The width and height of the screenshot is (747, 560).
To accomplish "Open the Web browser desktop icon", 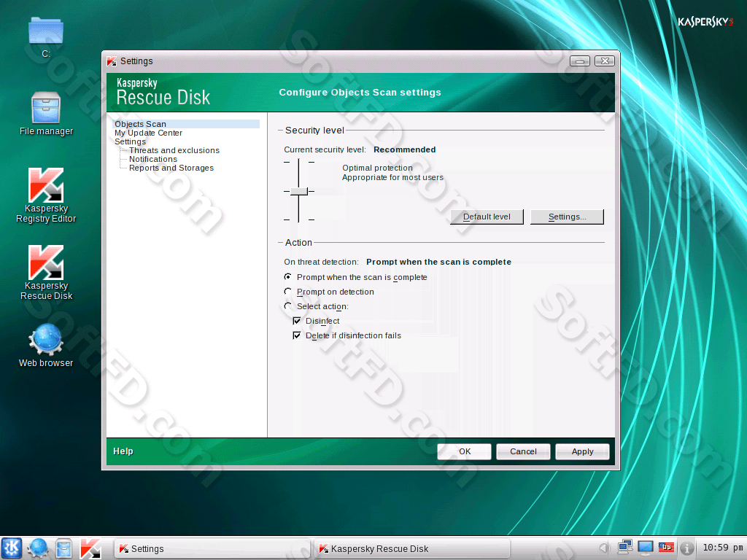I will (46, 345).
